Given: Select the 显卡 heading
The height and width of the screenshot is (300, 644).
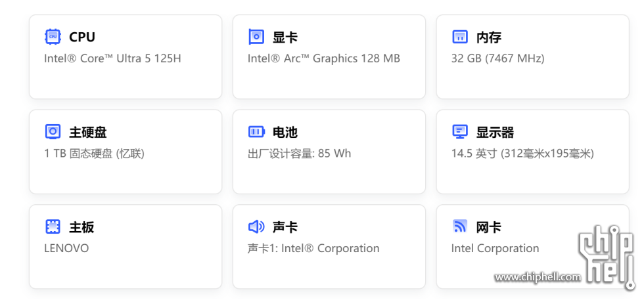Looking at the screenshot, I should click(285, 37).
